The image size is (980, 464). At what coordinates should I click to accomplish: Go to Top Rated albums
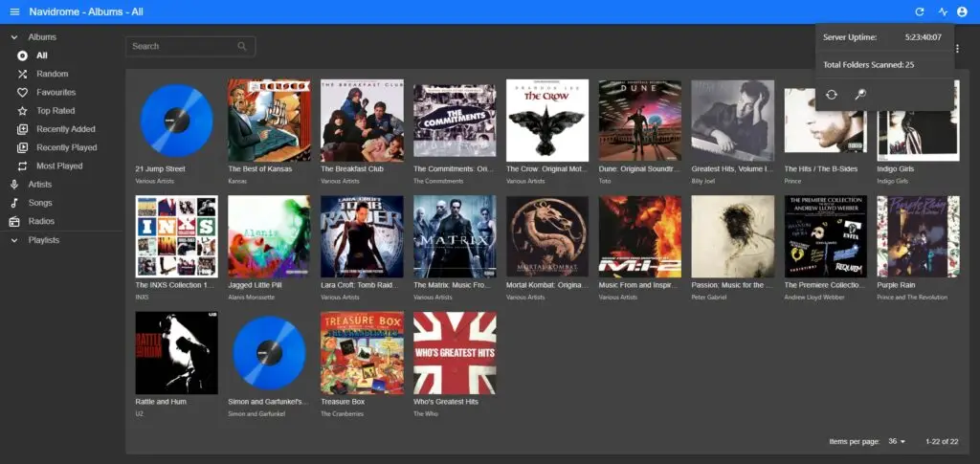point(56,111)
